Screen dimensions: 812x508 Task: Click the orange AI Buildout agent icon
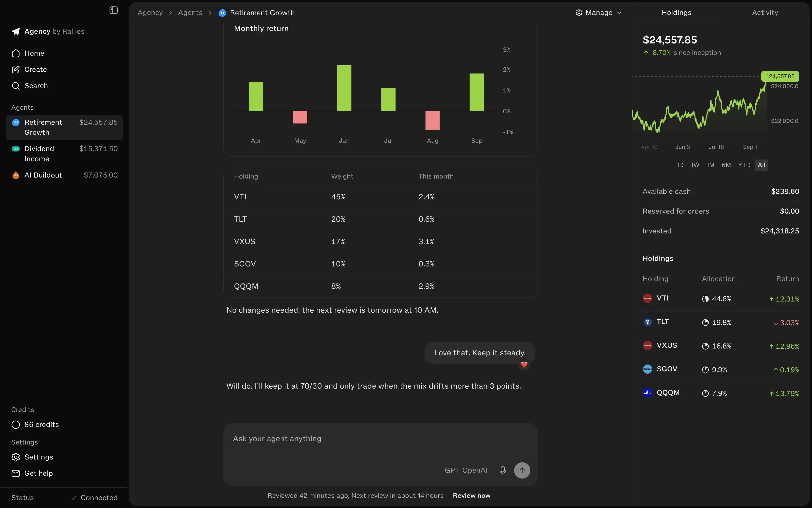(16, 175)
